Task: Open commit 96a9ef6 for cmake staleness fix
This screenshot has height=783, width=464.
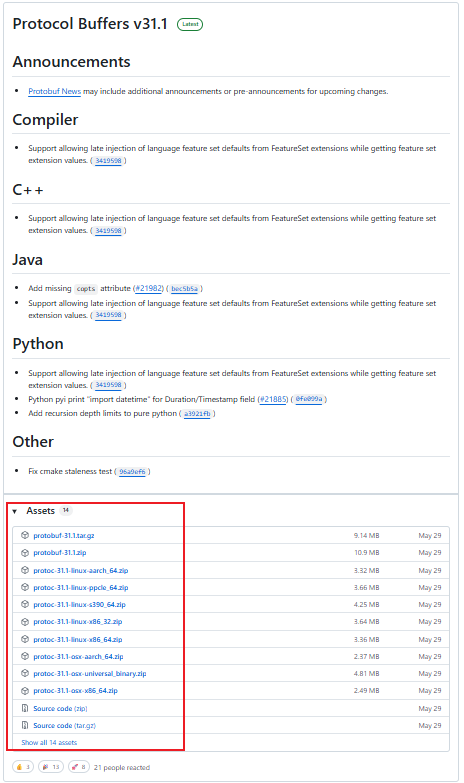Action: coord(132,471)
